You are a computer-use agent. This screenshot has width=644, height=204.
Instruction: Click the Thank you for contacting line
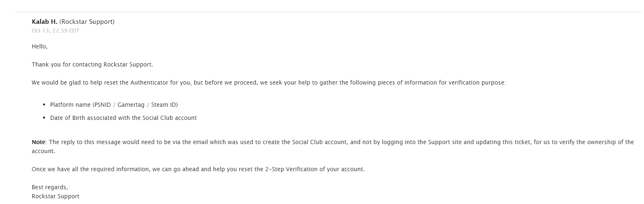click(92, 64)
